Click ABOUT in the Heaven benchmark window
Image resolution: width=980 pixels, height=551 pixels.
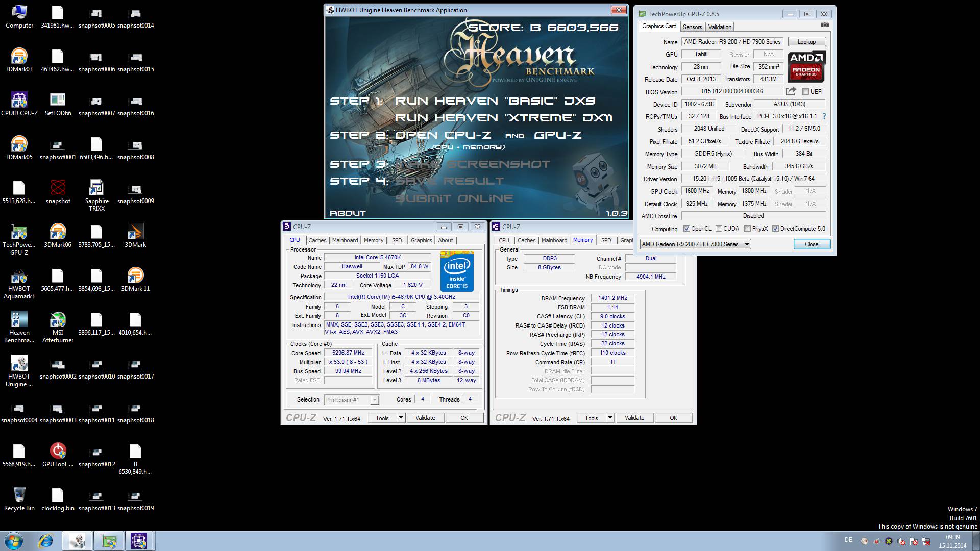point(348,213)
